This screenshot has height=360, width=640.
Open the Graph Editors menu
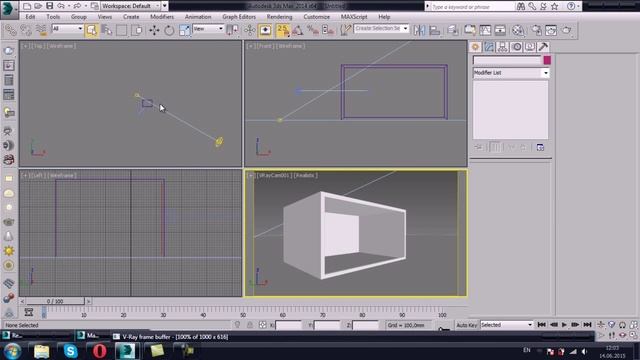239,17
